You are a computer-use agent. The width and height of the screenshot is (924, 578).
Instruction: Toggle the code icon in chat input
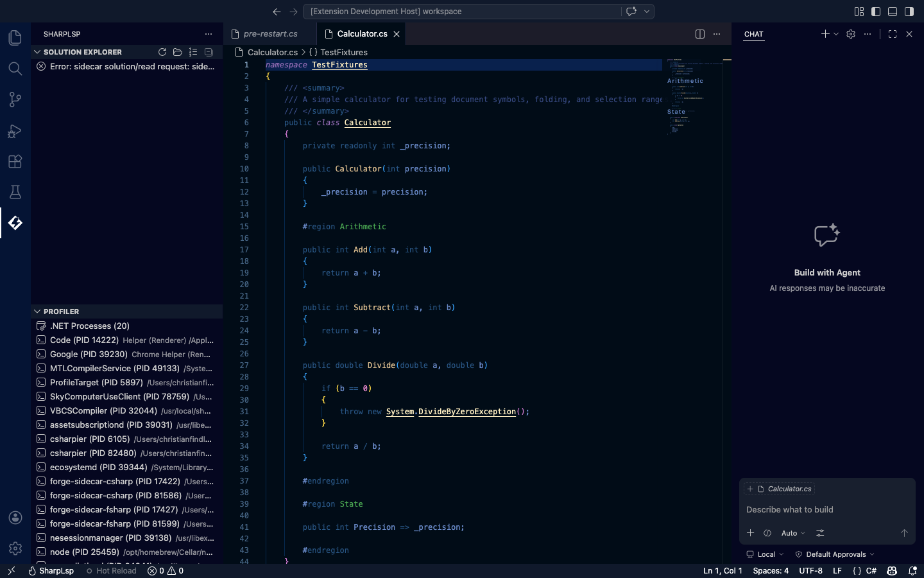(767, 533)
